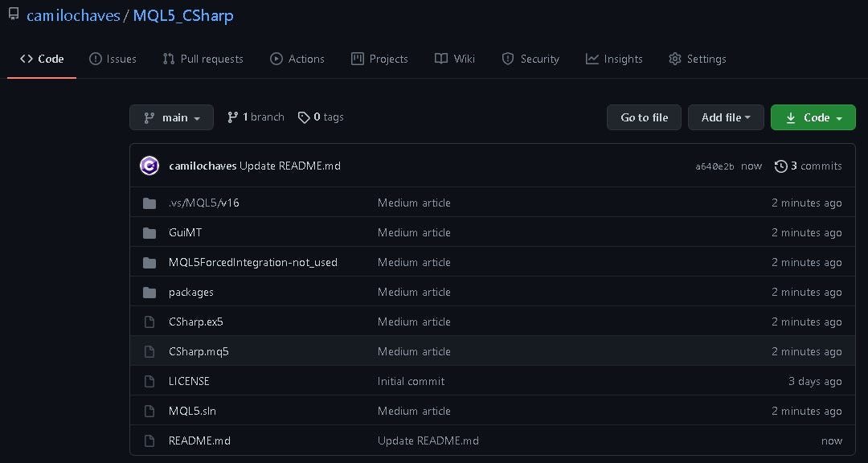
Task: Open Medium article commit for packages
Action: (414, 292)
